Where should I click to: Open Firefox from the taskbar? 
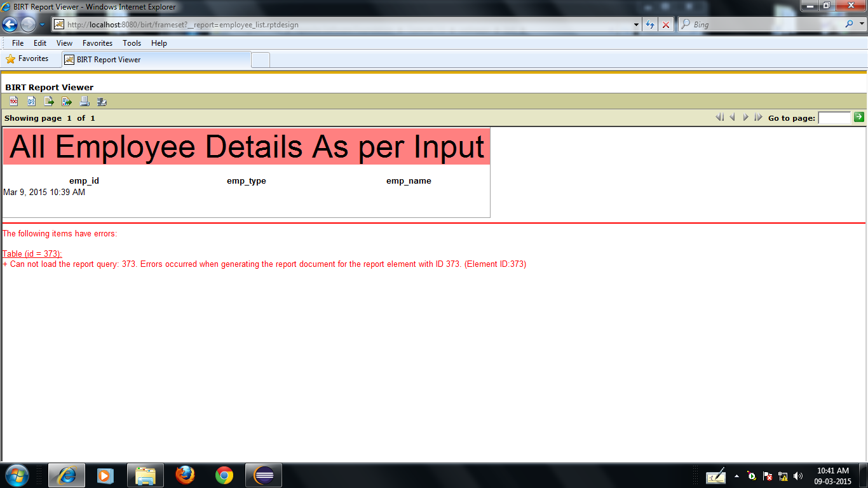click(185, 475)
